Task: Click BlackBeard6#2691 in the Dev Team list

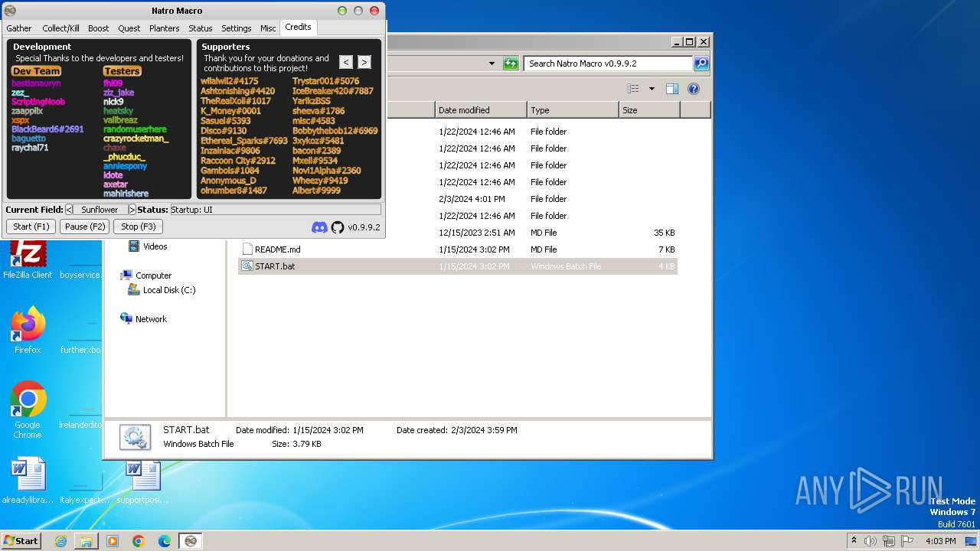Action: pos(47,129)
